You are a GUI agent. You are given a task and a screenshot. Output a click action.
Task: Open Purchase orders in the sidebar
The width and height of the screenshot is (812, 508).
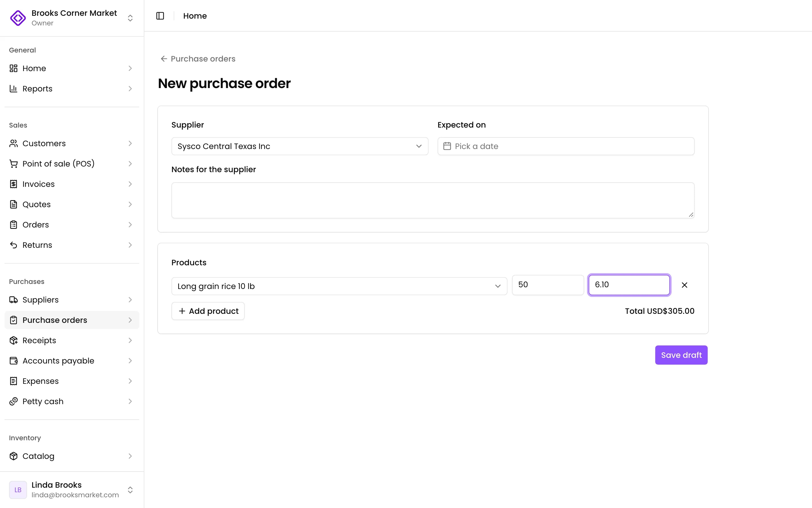click(72, 320)
